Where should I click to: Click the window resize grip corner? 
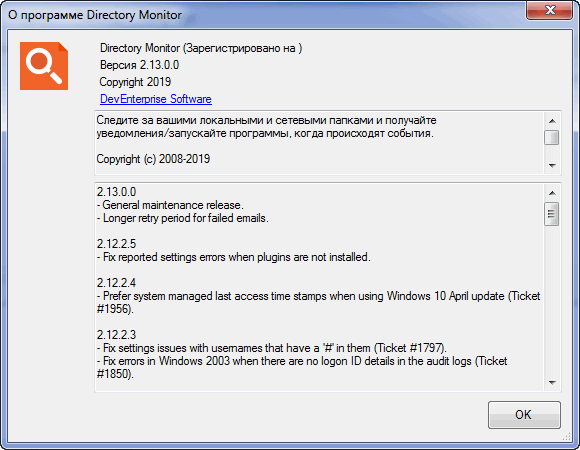point(567,437)
